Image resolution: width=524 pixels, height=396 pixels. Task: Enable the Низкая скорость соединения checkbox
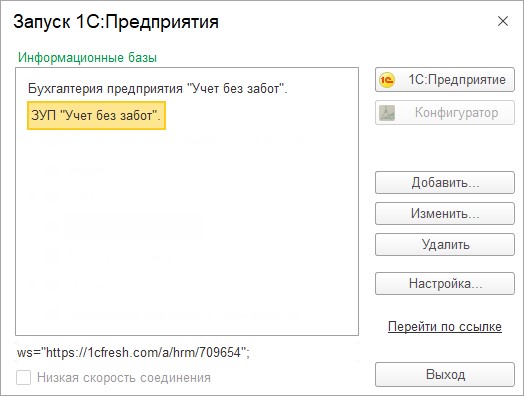click(23, 378)
